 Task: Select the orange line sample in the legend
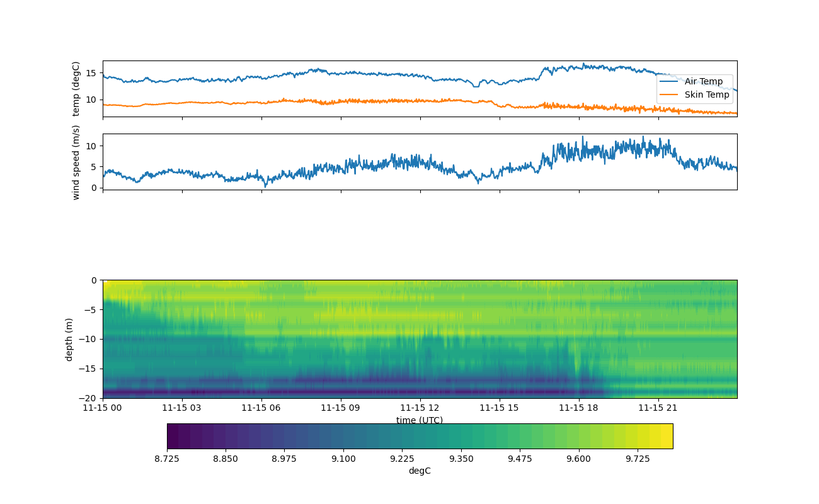click(670, 95)
